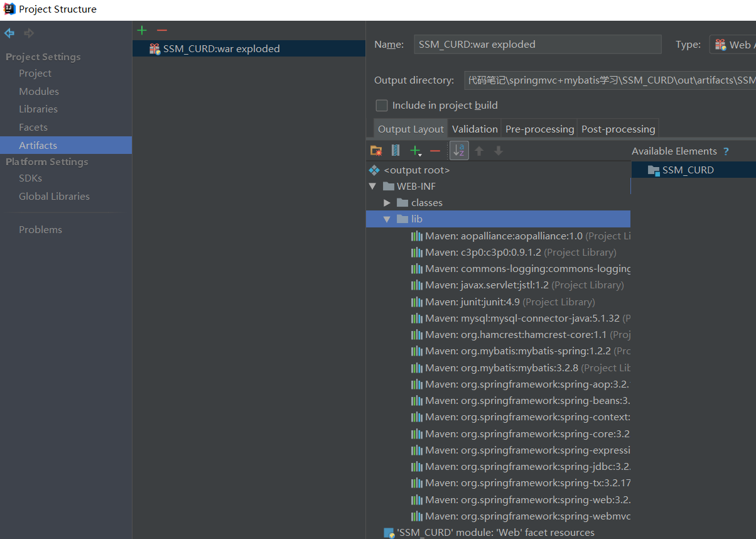The image size is (756, 539).
Task: Click the Create Archive icon in layout toolbar
Action: (396, 151)
